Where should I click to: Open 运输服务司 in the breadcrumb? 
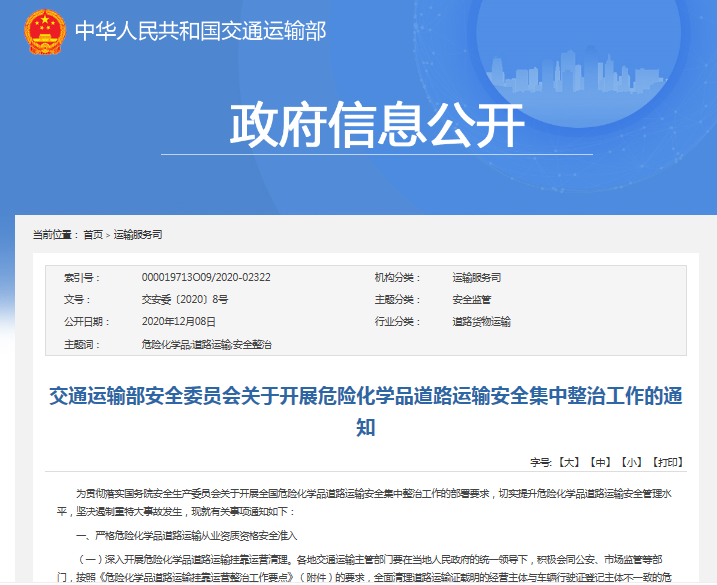pos(138,234)
